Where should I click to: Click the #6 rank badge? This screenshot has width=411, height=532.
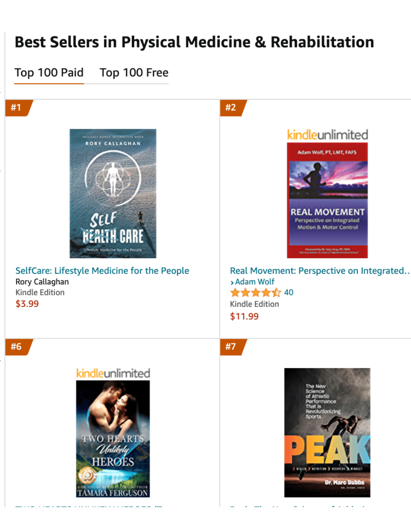pos(19,347)
